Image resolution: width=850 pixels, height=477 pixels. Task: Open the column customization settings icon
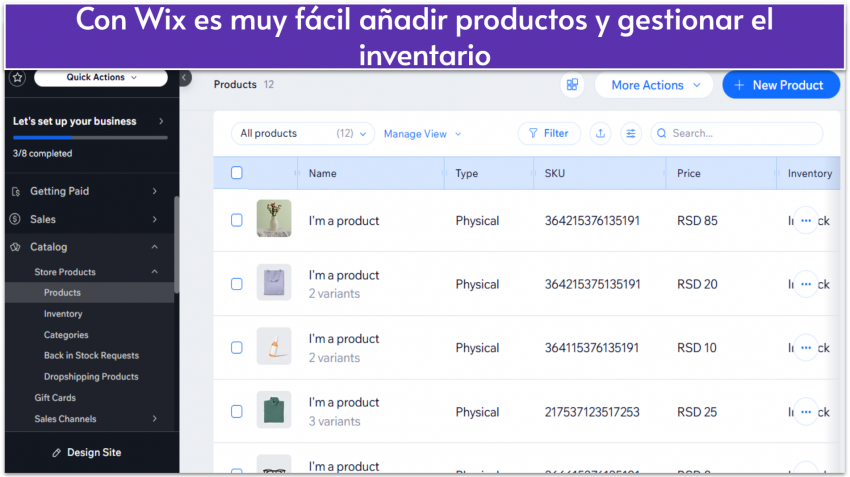tap(630, 133)
